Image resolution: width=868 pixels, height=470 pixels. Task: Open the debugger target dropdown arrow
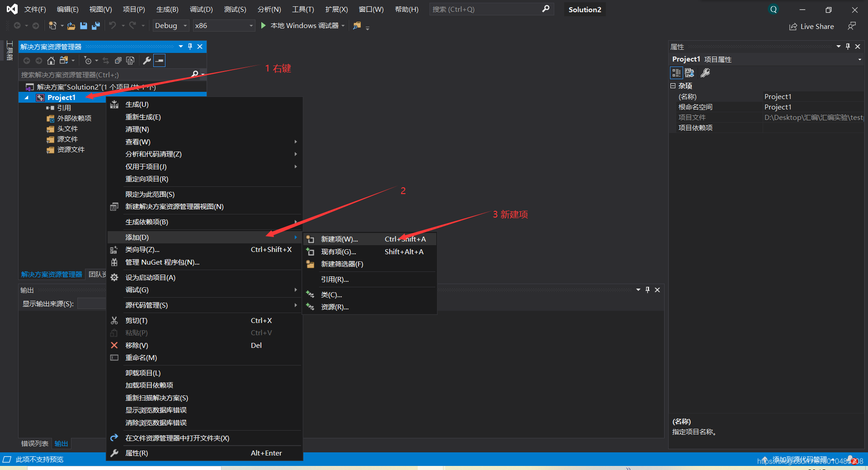pos(343,26)
